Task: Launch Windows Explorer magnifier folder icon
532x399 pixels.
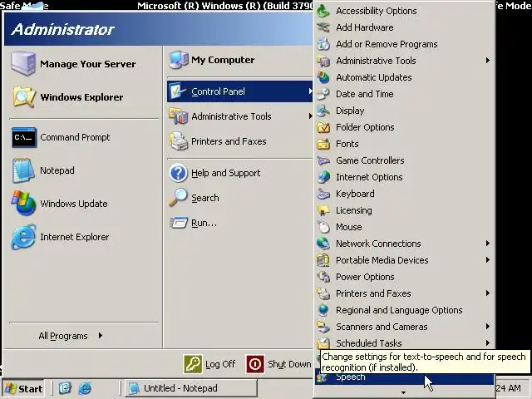Action: (x=23, y=97)
